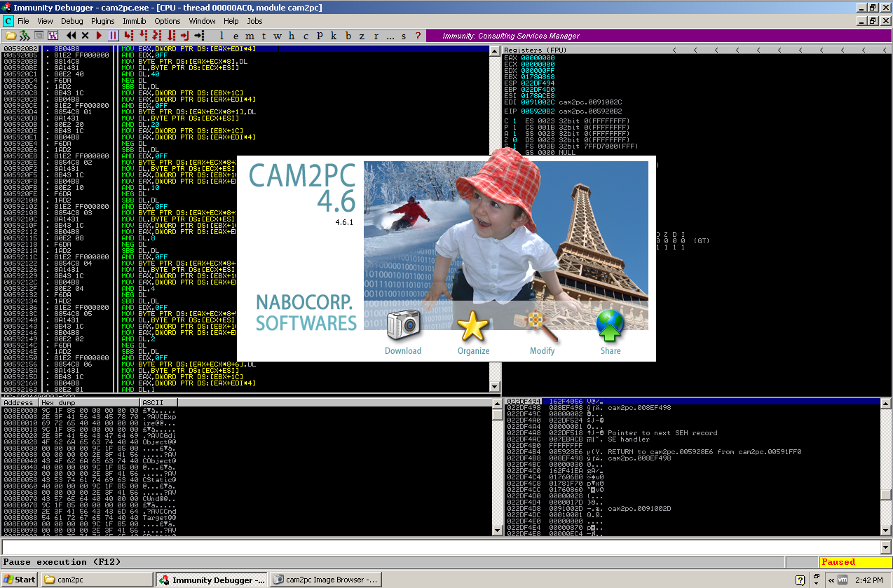Open the View menu
Viewport: 893px width, 588px height.
[43, 21]
